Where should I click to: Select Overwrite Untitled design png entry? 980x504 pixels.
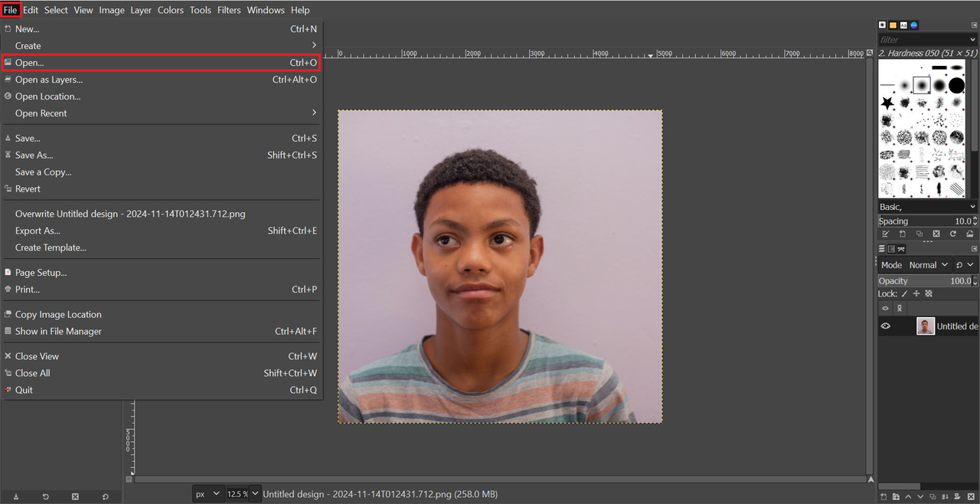pos(161,214)
